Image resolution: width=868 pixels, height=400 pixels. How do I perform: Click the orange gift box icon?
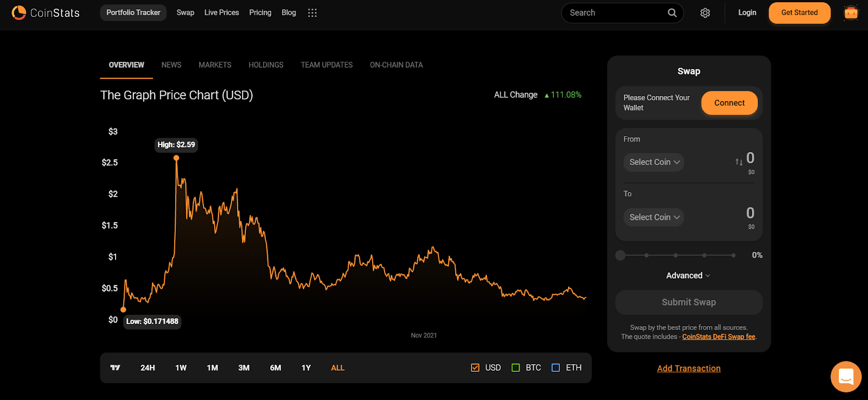[x=851, y=12]
